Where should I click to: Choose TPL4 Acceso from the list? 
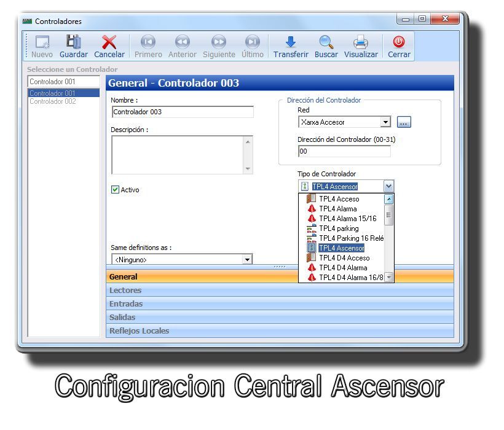click(339, 199)
